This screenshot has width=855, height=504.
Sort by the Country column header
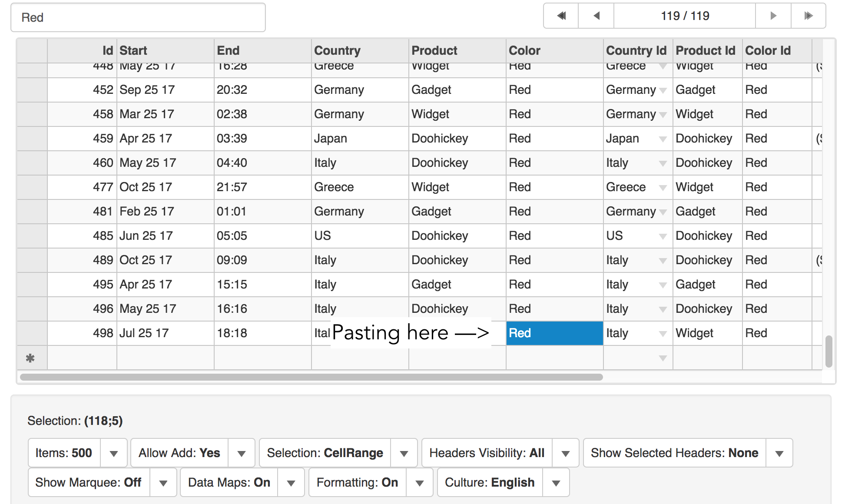click(x=337, y=50)
